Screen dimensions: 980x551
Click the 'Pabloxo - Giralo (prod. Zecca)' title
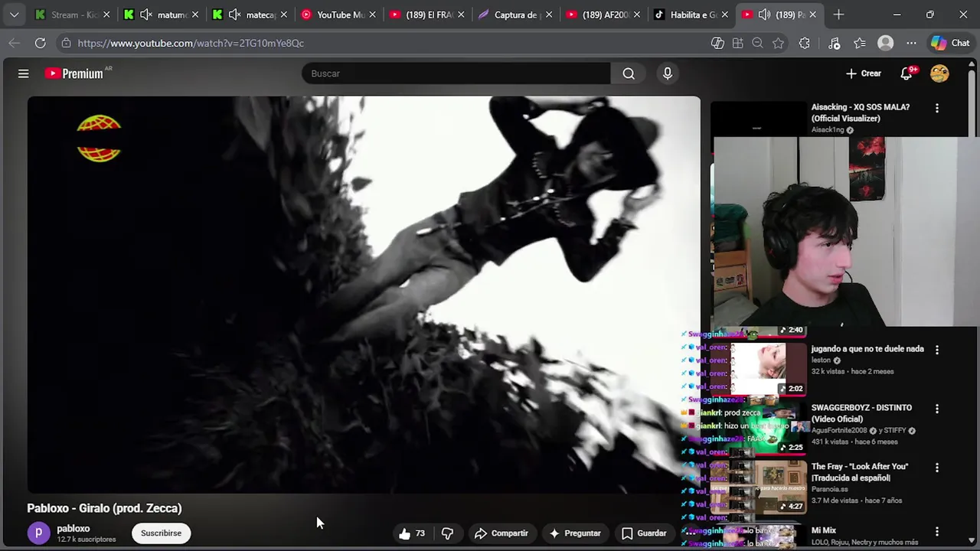[104, 508]
